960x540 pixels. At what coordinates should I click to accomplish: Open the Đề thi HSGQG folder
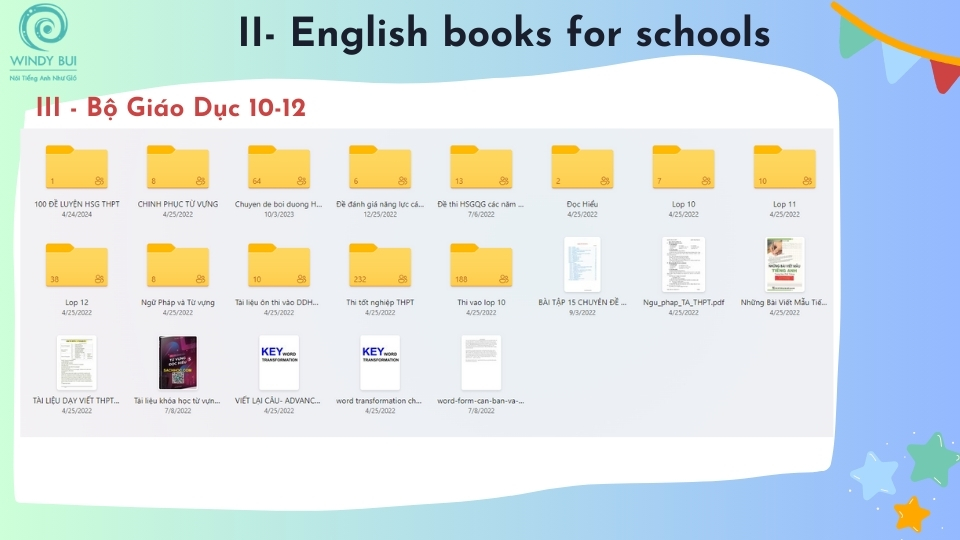point(481,168)
